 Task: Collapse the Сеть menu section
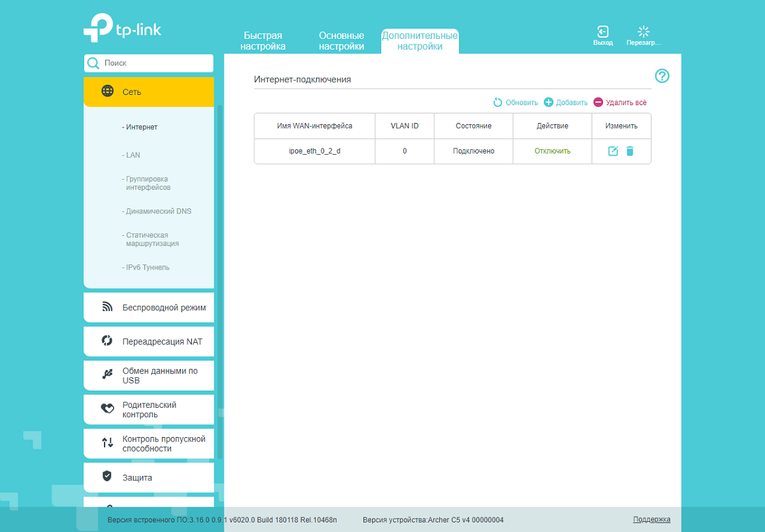(149, 92)
